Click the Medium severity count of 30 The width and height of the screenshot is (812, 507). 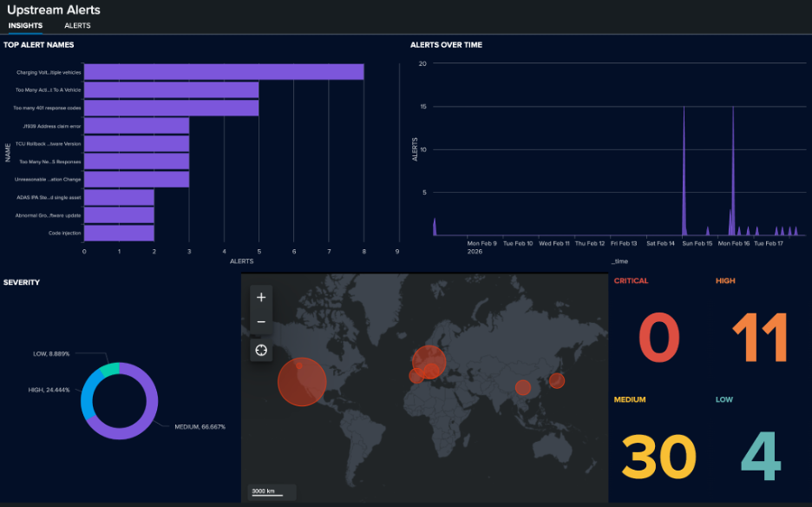(659, 457)
